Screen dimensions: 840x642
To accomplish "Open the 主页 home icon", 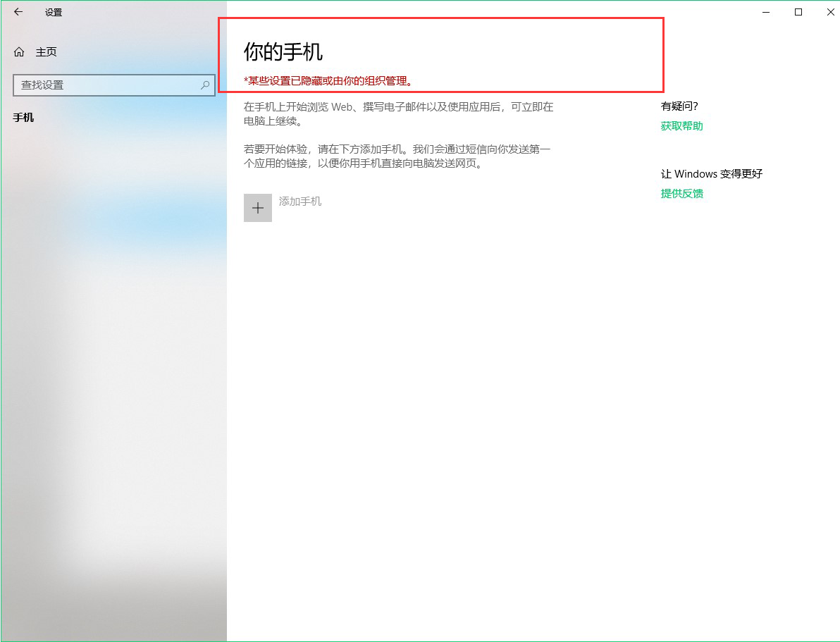I will (19, 52).
